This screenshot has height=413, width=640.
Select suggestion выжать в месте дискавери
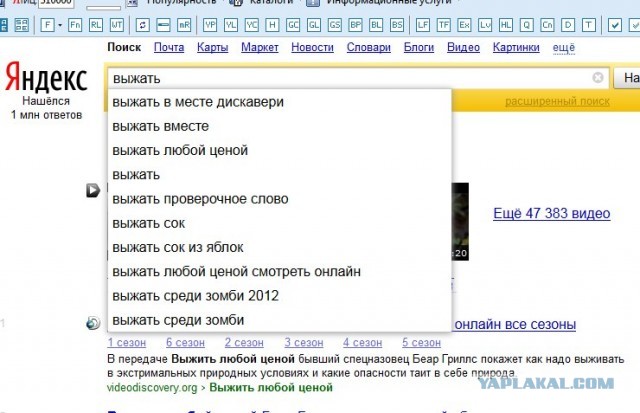280,102
